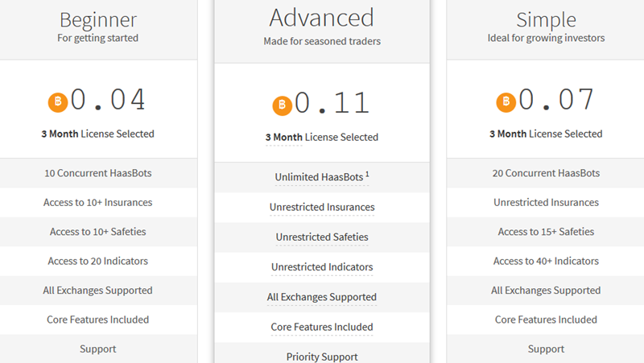This screenshot has width=644, height=363.
Task: Click Unrestricted Safeties in the Advanced plan
Action: [322, 237]
